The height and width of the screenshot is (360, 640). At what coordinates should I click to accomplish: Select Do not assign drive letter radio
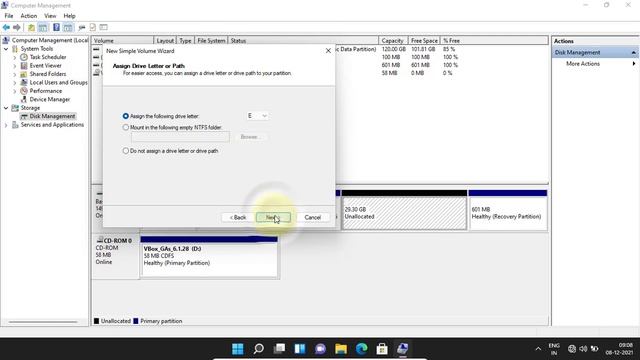126,151
